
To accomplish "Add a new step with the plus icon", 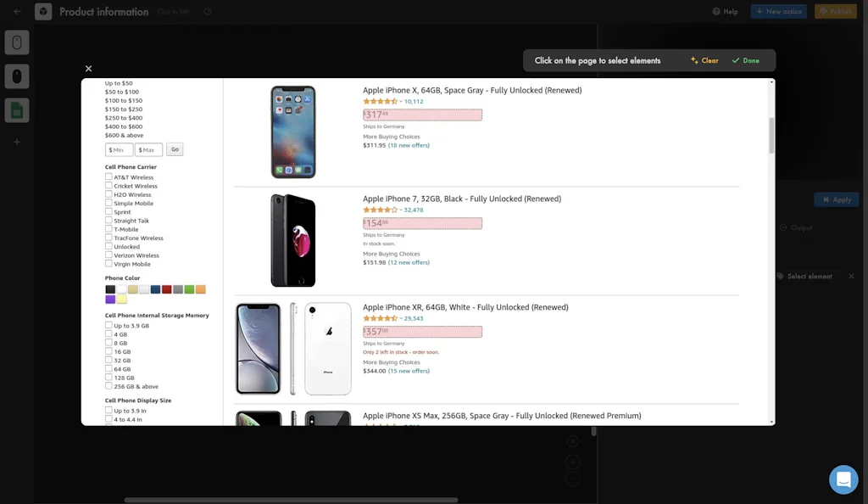I will (18, 142).
